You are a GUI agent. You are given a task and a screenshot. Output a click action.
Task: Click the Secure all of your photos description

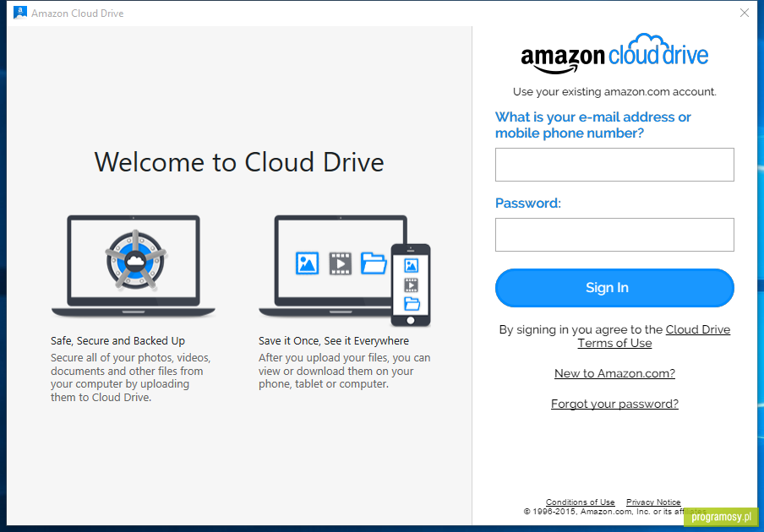pyautogui.click(x=131, y=377)
